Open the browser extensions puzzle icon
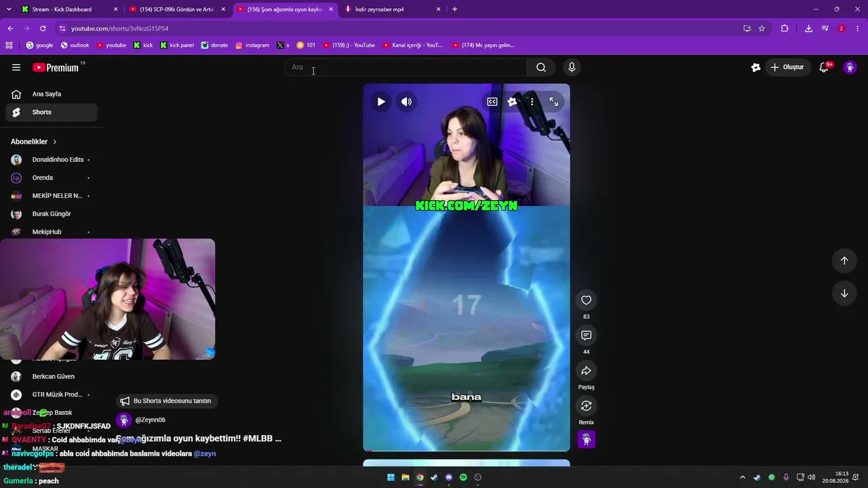Viewport: 868px width, 488px height. pos(785,28)
